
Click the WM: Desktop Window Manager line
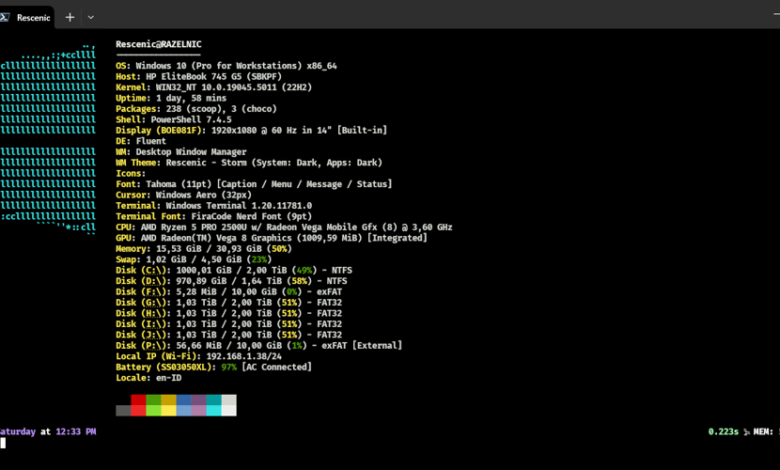181,152
